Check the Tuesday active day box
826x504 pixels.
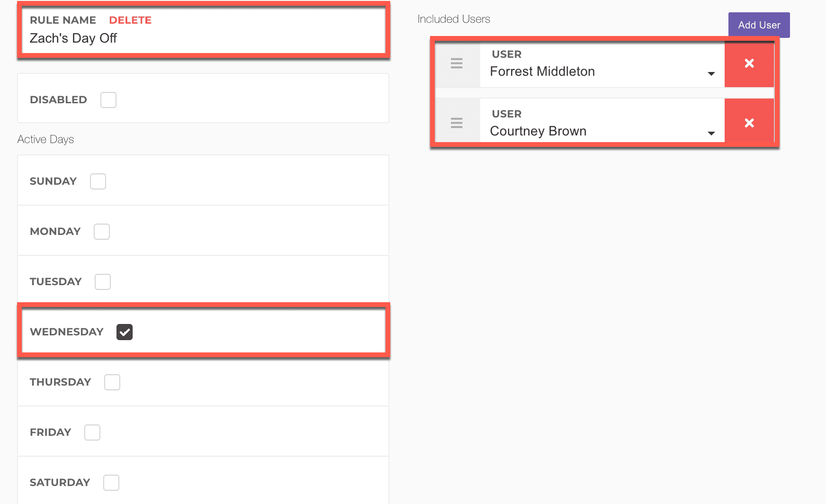tap(103, 282)
